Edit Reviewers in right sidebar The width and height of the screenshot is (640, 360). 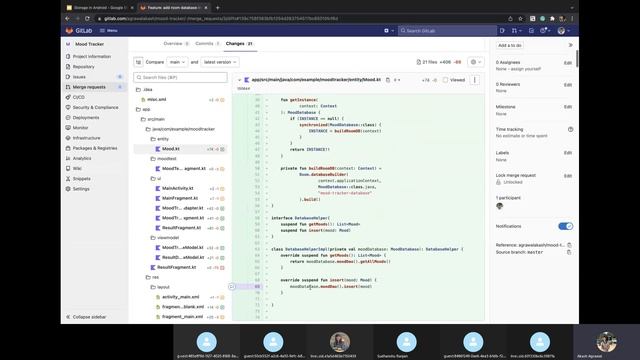tap(567, 85)
